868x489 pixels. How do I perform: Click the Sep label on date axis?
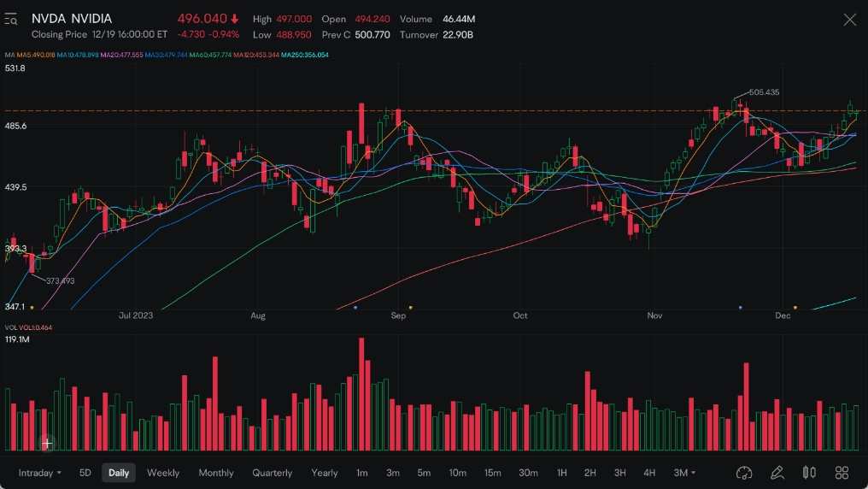click(398, 315)
